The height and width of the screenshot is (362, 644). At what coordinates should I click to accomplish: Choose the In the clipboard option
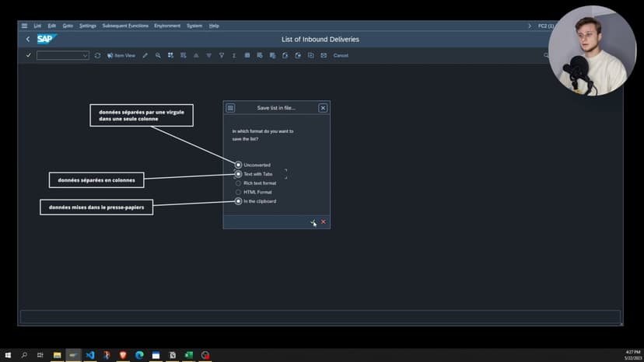pyautogui.click(x=238, y=201)
